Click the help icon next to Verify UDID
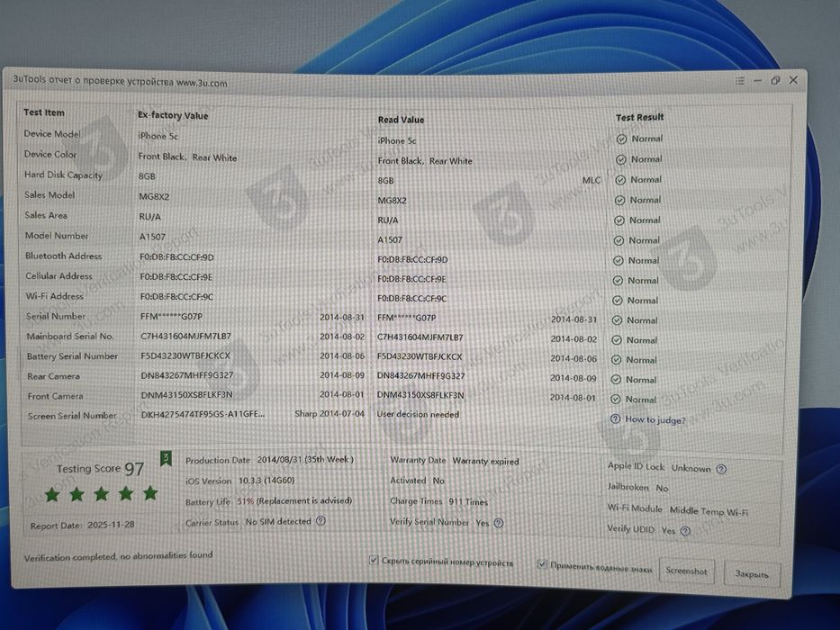The image size is (840, 630). 685,531
